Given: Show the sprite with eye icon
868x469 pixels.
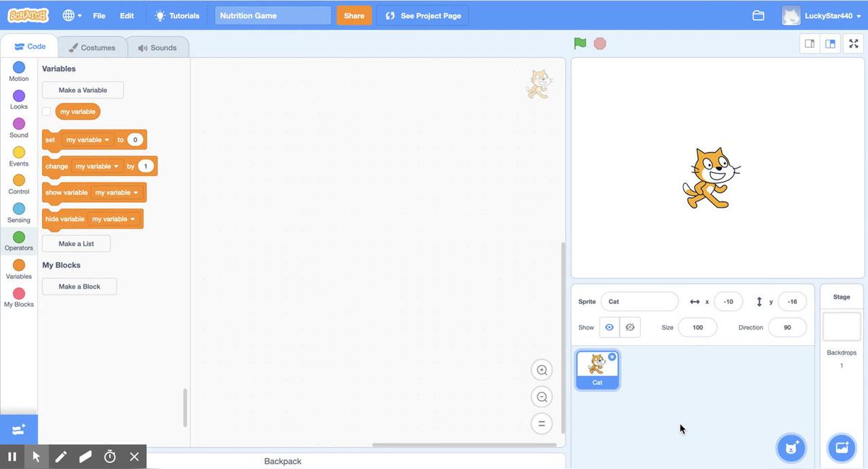Looking at the screenshot, I should pos(609,327).
